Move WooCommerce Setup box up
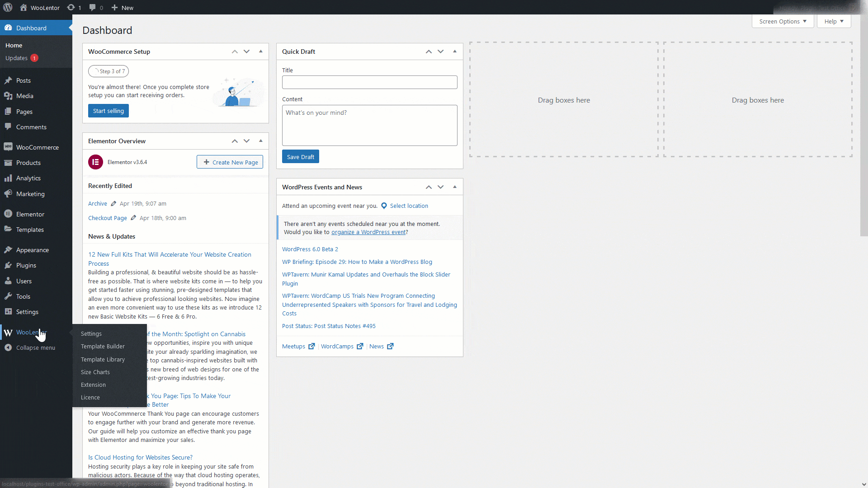This screenshot has width=868, height=488. click(x=235, y=52)
